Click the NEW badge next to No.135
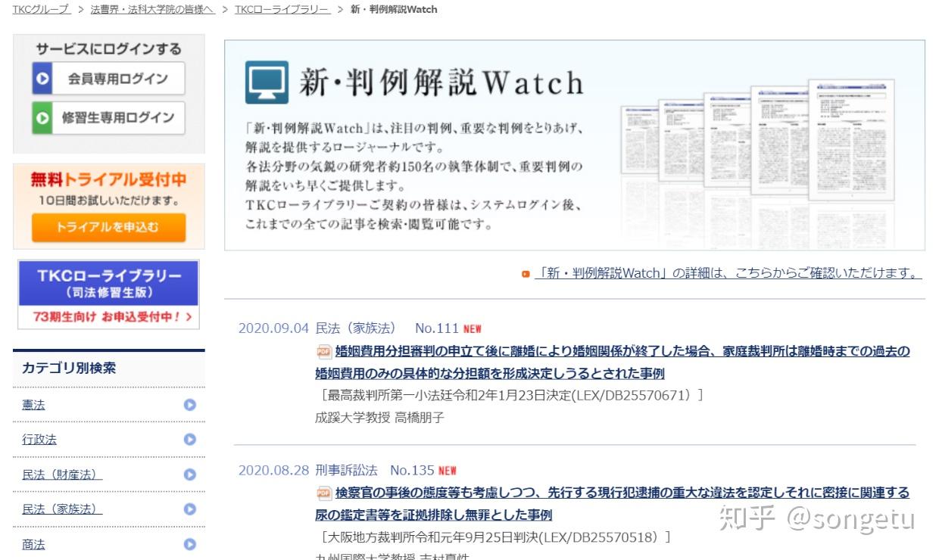The height and width of the screenshot is (560, 939). tap(448, 471)
